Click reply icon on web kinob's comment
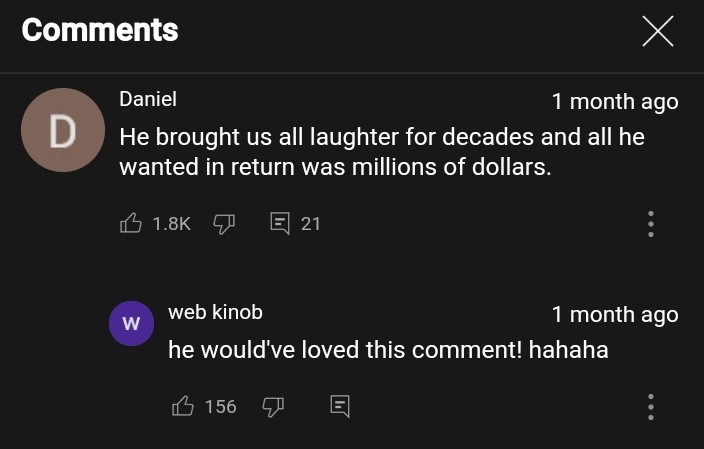This screenshot has height=449, width=704. coord(339,406)
